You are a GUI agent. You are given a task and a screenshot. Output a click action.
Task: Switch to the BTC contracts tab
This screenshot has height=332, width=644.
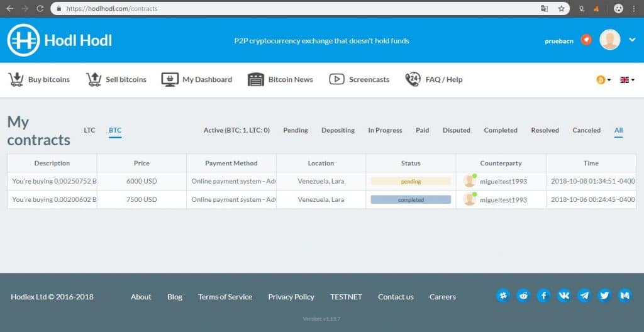[x=115, y=130]
